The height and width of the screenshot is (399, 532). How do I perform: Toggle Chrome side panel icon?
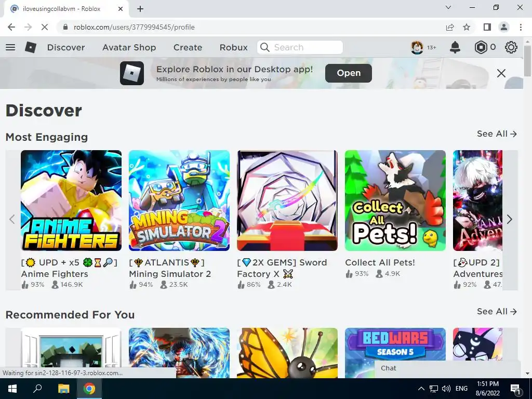pos(487,27)
